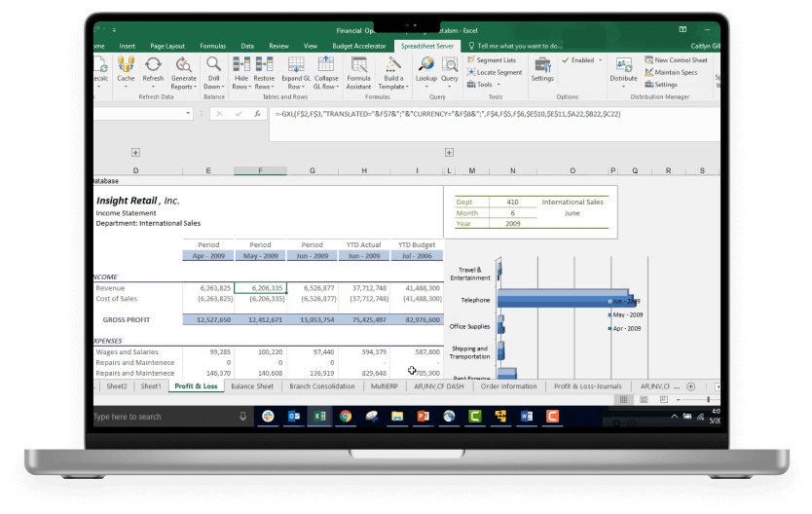Switch to Normal view in the status bar
Screen dimensions: 812x514
(x=623, y=399)
